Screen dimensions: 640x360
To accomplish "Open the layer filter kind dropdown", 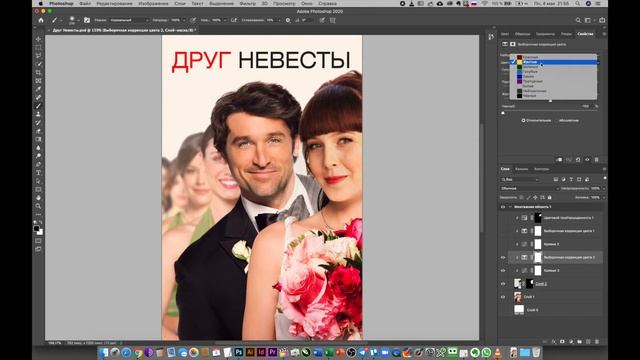I will tap(520, 179).
